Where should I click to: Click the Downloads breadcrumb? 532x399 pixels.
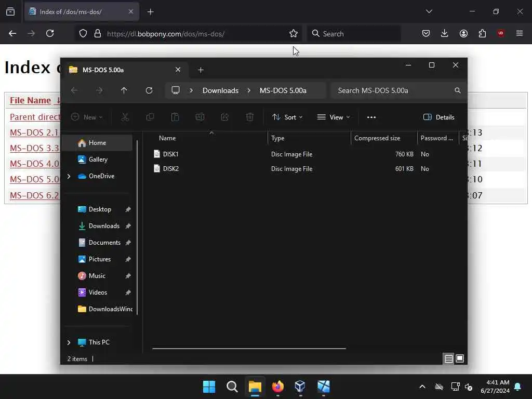(220, 90)
